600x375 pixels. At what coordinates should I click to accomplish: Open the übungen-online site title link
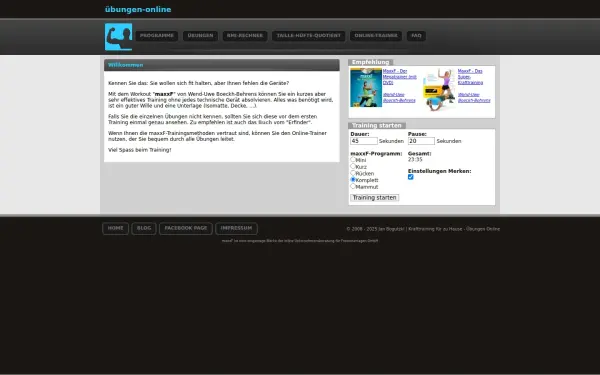point(138,10)
